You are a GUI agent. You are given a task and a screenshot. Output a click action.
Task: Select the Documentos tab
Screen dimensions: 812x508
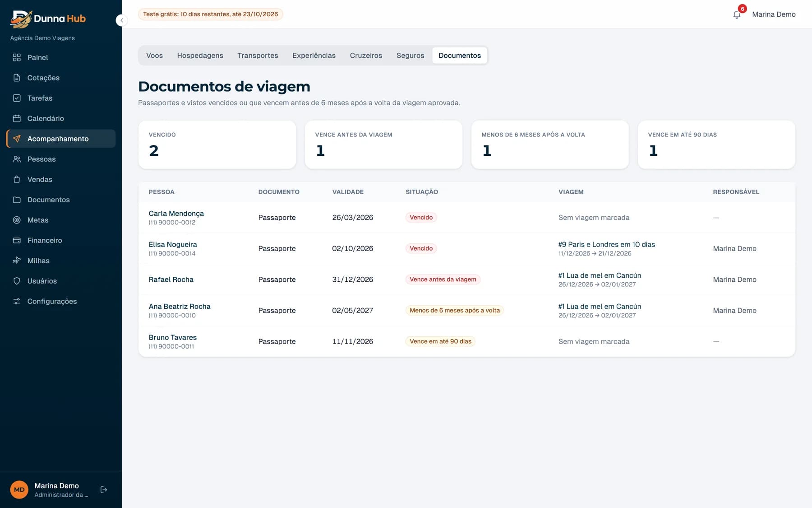pyautogui.click(x=460, y=56)
